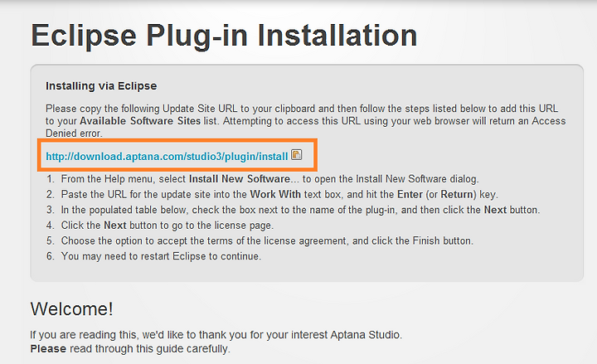The image size is (597, 364).
Task: Click the bold Return key name
Action: pyautogui.click(x=457, y=195)
